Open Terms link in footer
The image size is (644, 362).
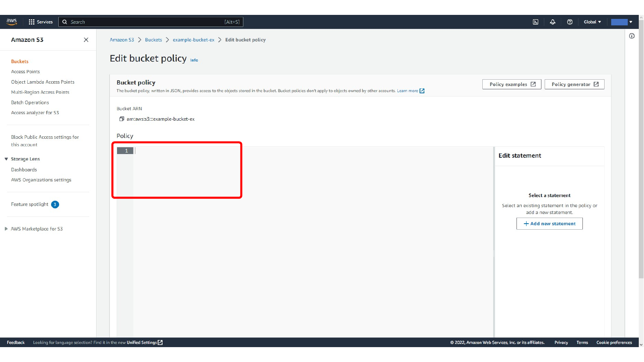pos(582,343)
